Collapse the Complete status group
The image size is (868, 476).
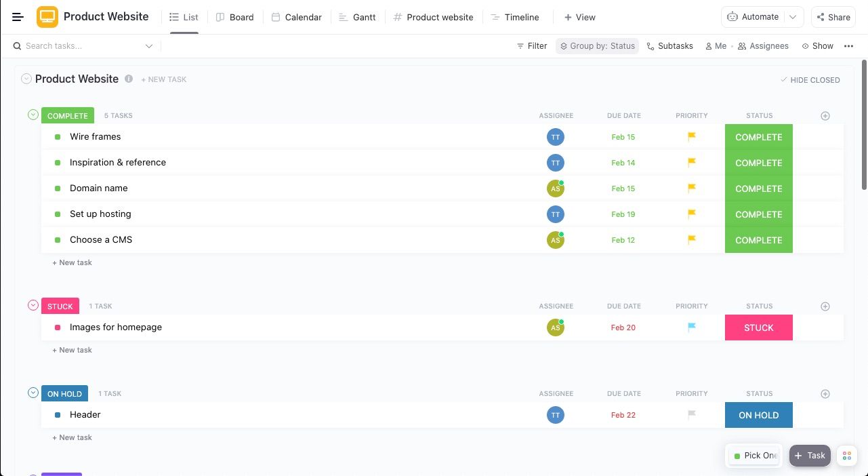[x=33, y=115]
